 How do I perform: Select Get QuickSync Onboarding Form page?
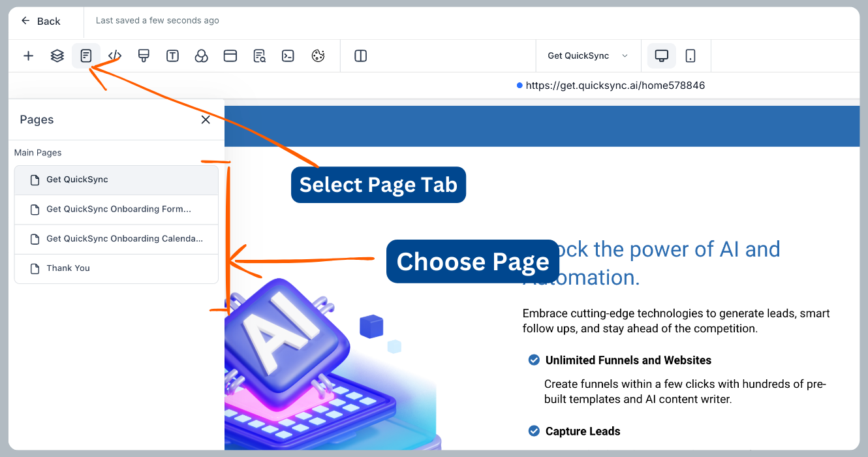point(116,210)
